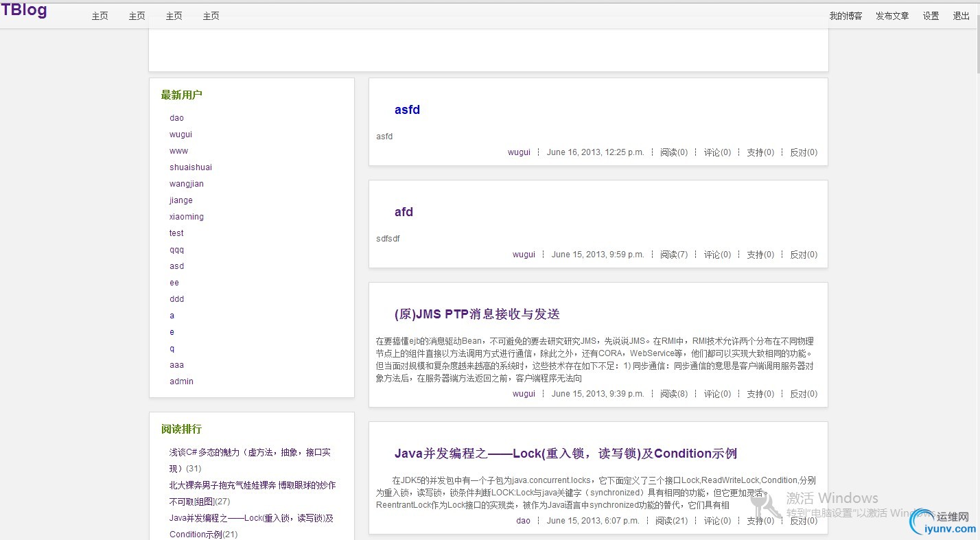Click 退出 to log out
This screenshot has width=980, height=540.
[961, 16]
